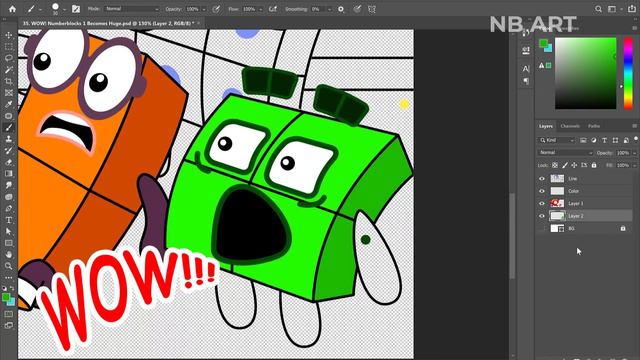This screenshot has width=640, height=360.
Task: Toggle pressure for opacity
Action: (216, 9)
